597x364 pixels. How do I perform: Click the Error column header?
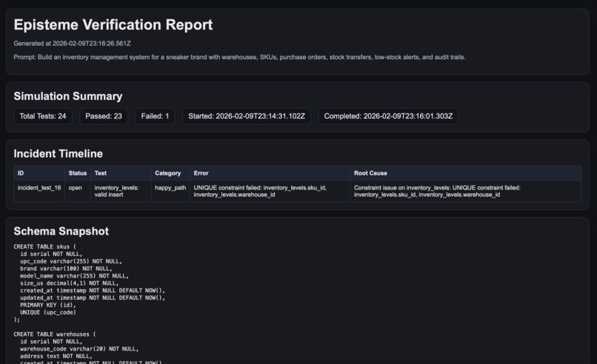tap(270, 173)
